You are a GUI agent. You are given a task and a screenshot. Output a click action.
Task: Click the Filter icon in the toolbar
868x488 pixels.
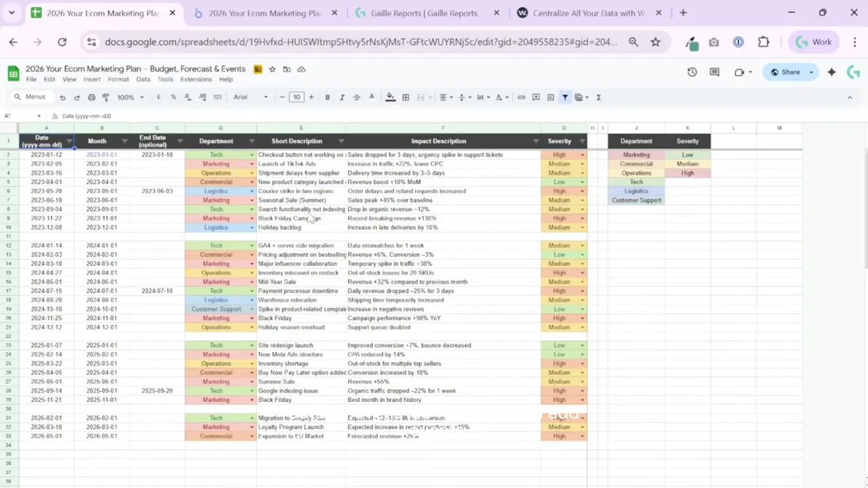(565, 97)
